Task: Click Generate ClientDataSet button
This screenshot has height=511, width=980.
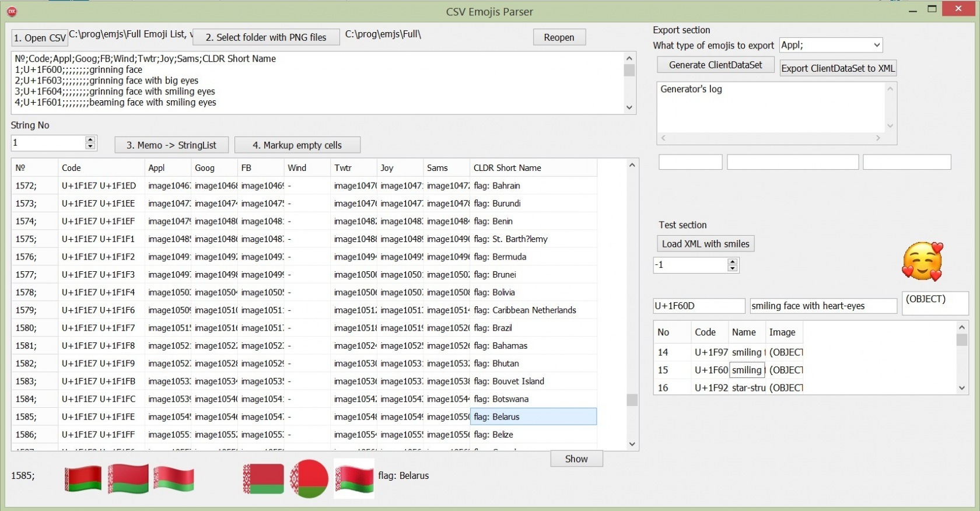Action: tap(715, 65)
